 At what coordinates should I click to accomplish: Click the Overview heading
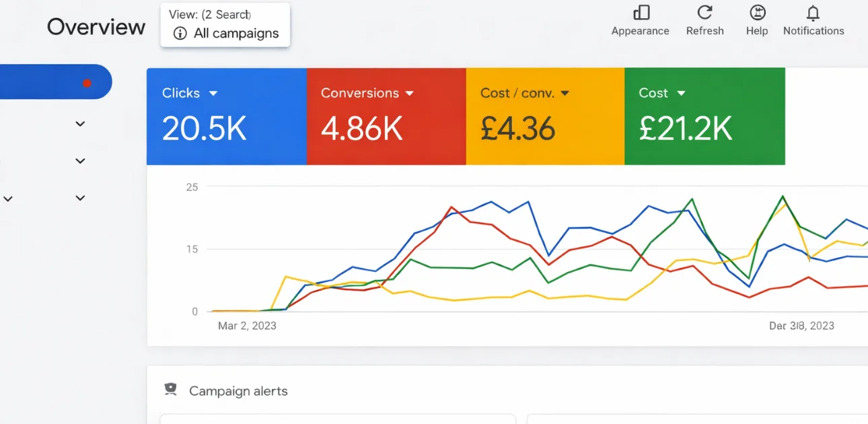pos(96,26)
